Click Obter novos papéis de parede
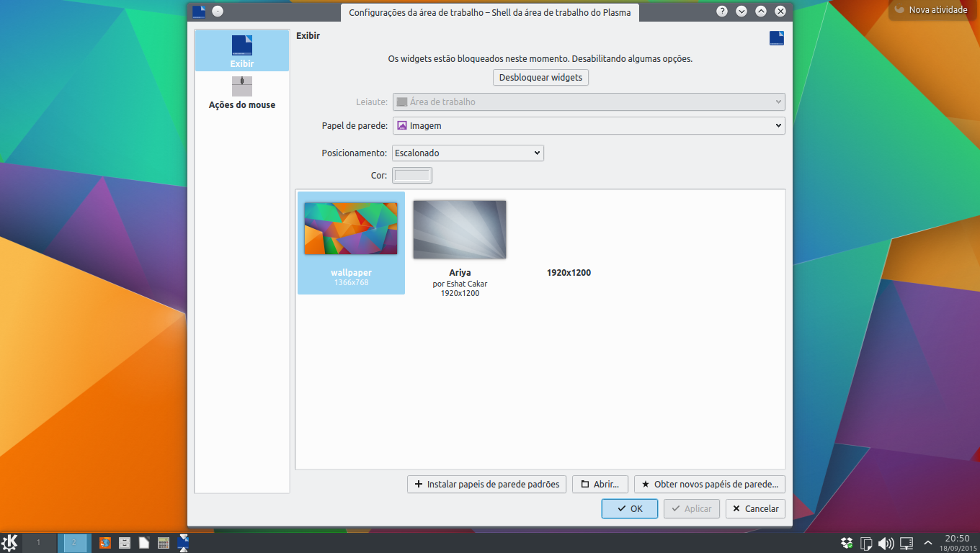The width and height of the screenshot is (980, 553). 710,485
